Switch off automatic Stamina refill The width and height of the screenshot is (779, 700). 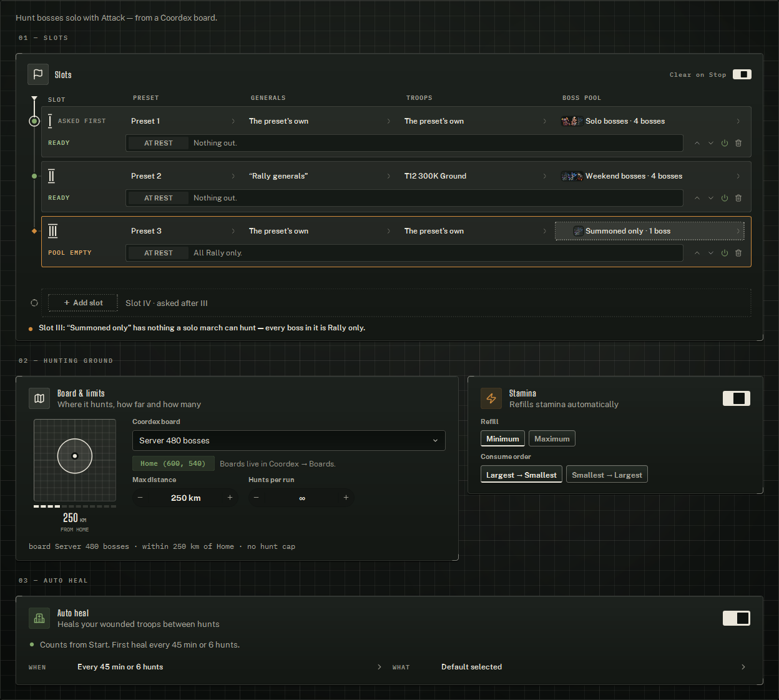point(737,398)
